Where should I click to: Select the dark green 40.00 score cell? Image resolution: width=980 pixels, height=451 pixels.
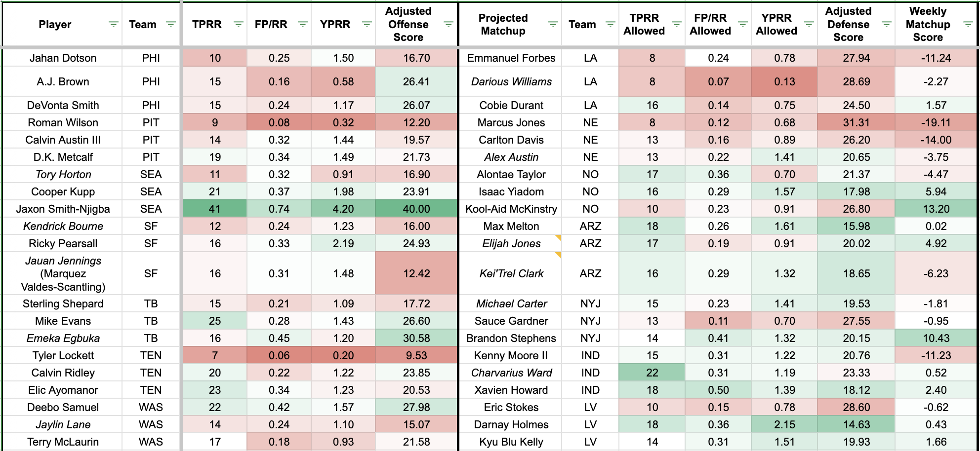416,209
